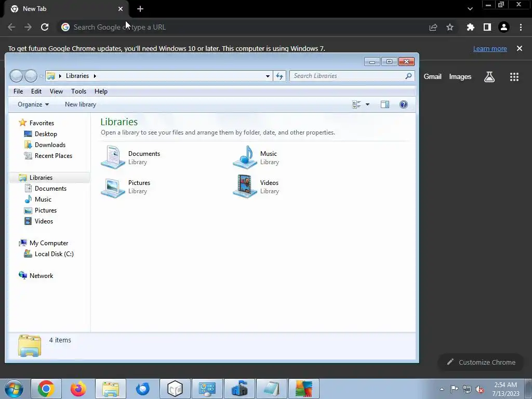This screenshot has height=399, width=532.
Task: Open the Help menu
Action: 101,91
